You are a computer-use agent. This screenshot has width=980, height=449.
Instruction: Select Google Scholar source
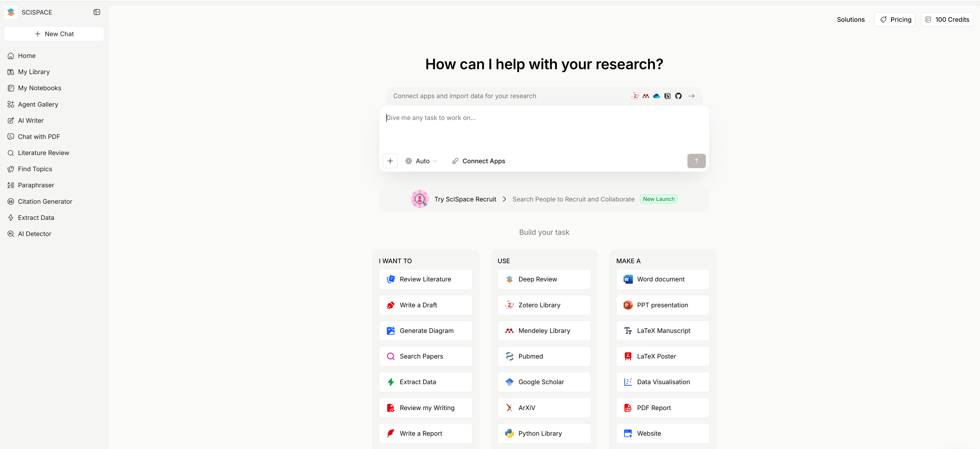click(x=544, y=382)
